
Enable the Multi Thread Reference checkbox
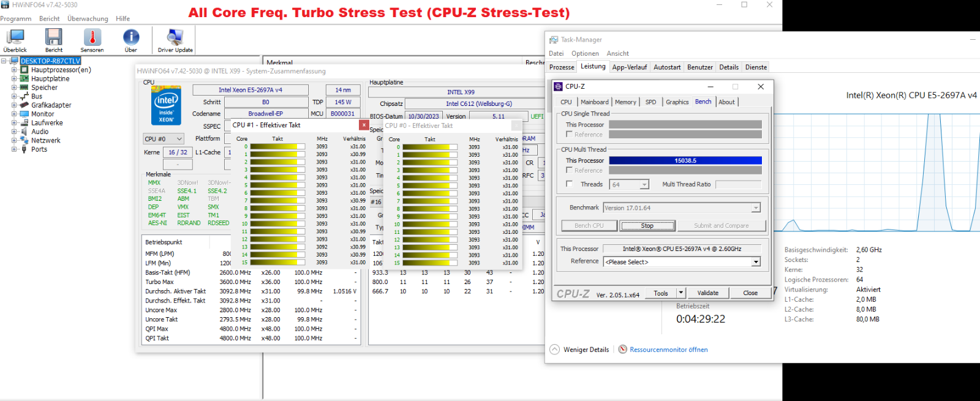(570, 170)
